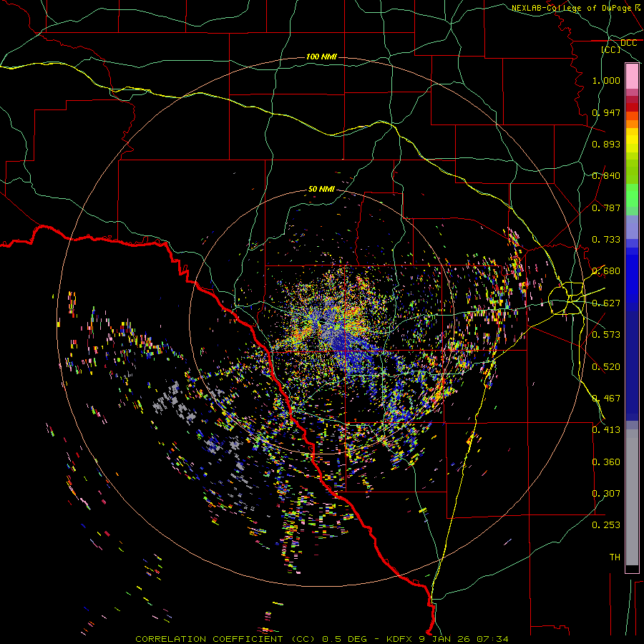Select the 0.467 color scale value
This screenshot has width=644, height=644.
[x=606, y=399]
